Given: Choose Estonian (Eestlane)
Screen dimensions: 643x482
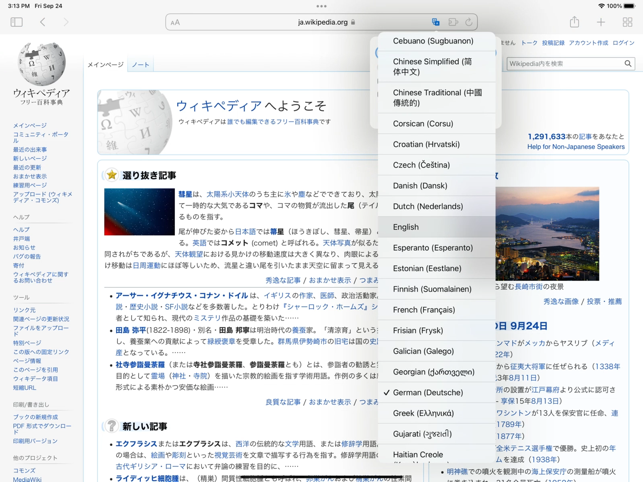Looking at the screenshot, I should (x=436, y=268).
